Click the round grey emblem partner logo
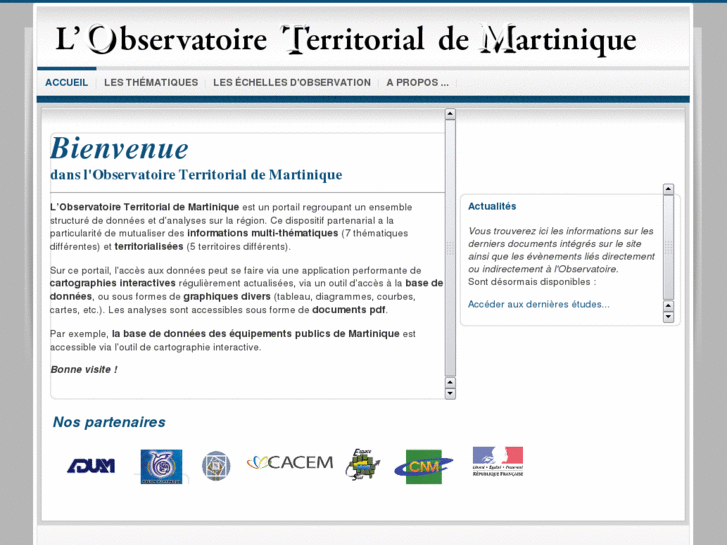Viewport: 727px width, 545px height. (x=216, y=465)
